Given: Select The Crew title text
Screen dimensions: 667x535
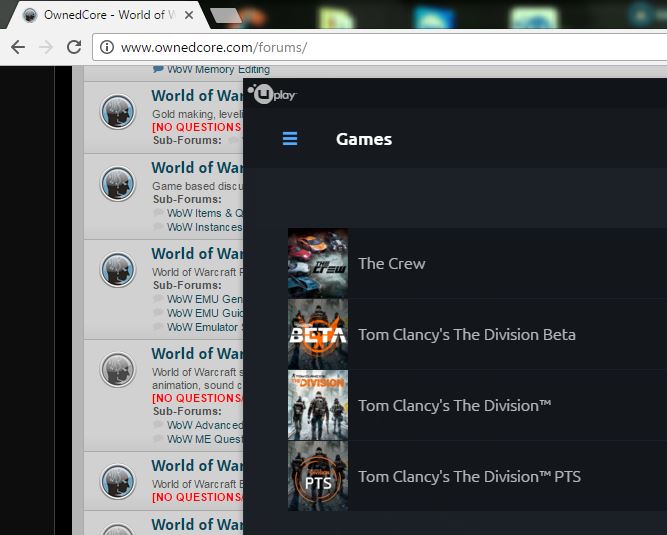Looking at the screenshot, I should [x=392, y=264].
